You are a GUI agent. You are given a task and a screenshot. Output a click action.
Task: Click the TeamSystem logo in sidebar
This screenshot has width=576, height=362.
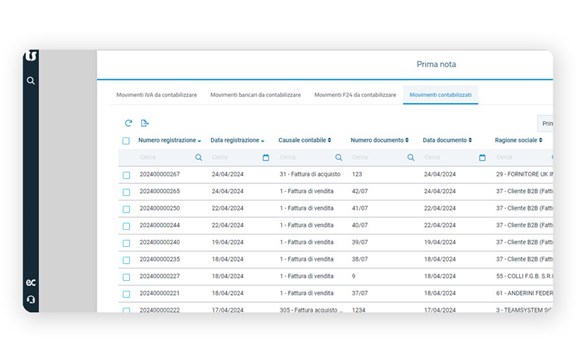(31, 56)
